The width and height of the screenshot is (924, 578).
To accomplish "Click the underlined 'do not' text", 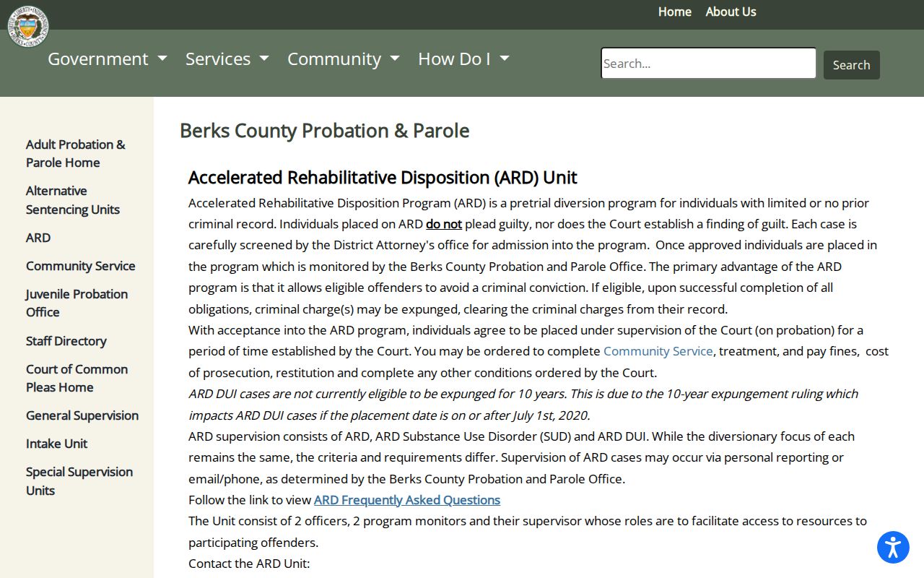I will 444,224.
